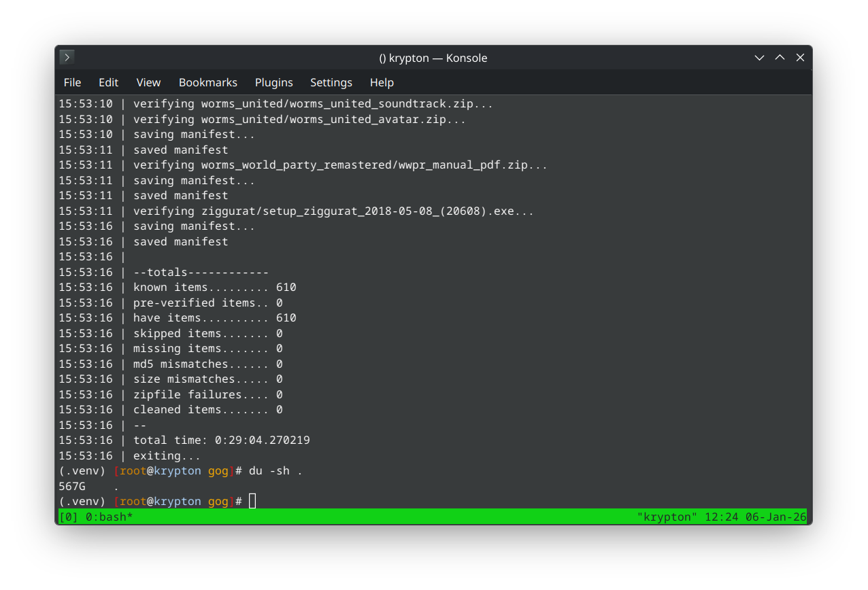The image size is (868, 590).
Task: Open the Bookmarks menu
Action: point(207,82)
